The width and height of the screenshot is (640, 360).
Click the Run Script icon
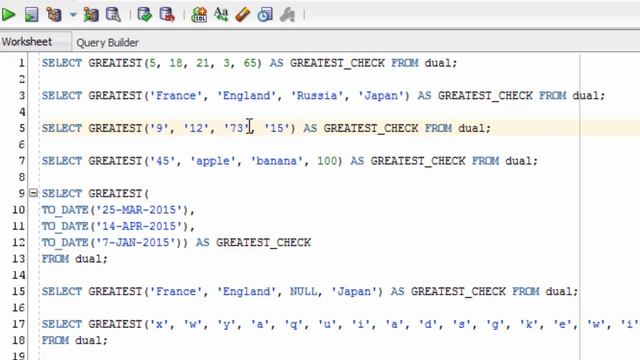click(x=31, y=15)
